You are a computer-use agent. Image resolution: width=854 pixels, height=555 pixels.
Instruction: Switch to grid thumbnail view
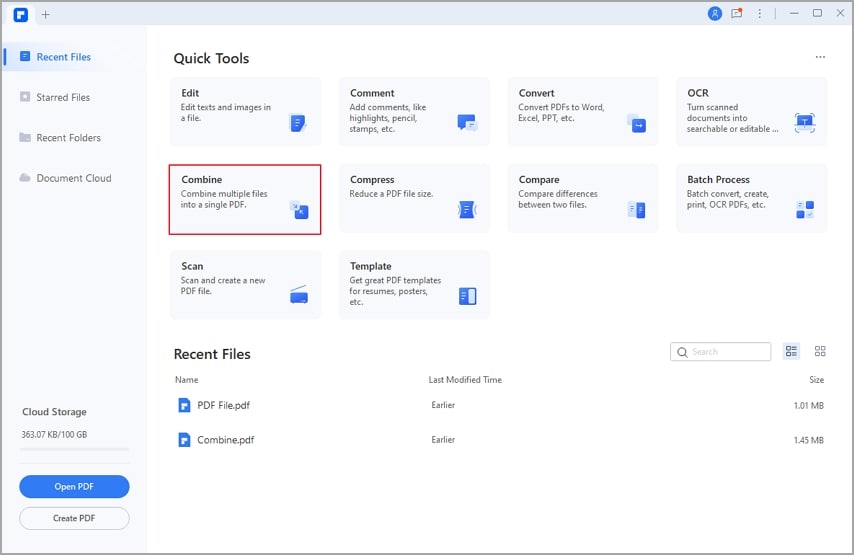tap(820, 351)
